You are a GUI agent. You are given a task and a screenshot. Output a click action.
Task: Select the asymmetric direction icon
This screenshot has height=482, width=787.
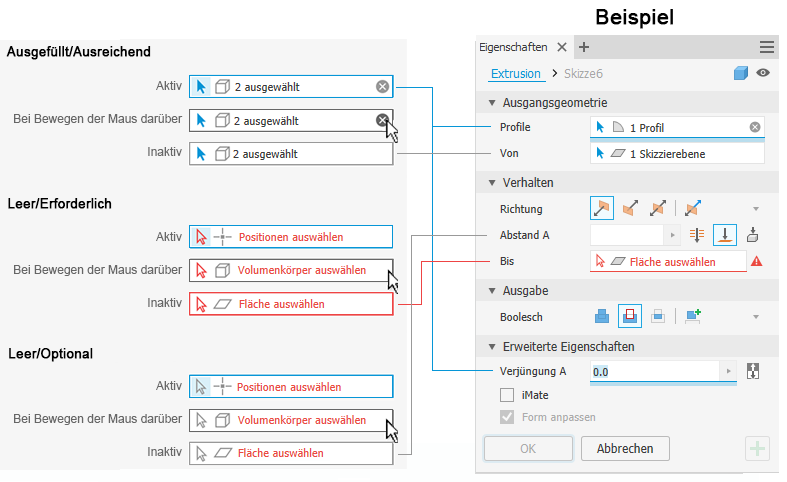point(693,209)
